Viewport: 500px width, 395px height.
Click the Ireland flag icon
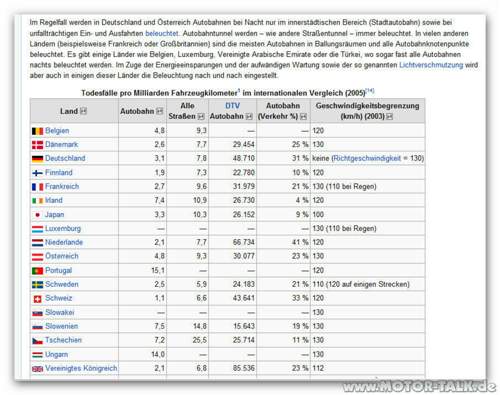[37, 201]
